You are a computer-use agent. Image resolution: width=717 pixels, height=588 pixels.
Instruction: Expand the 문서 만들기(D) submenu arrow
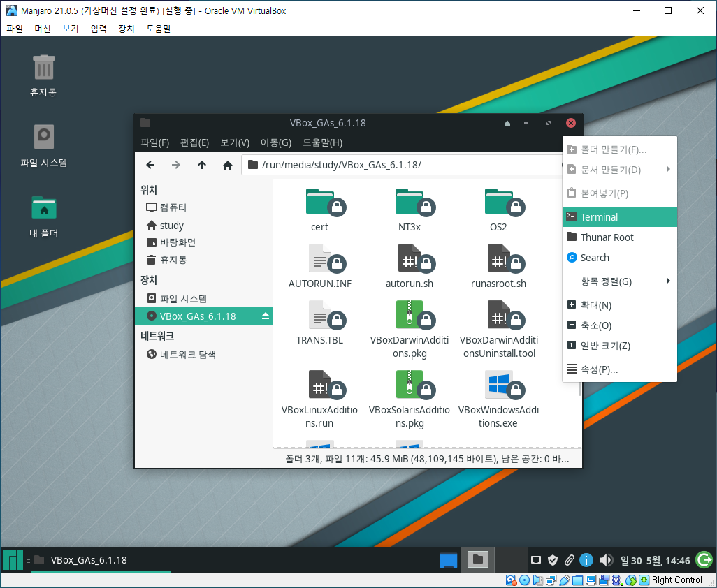[x=668, y=170]
